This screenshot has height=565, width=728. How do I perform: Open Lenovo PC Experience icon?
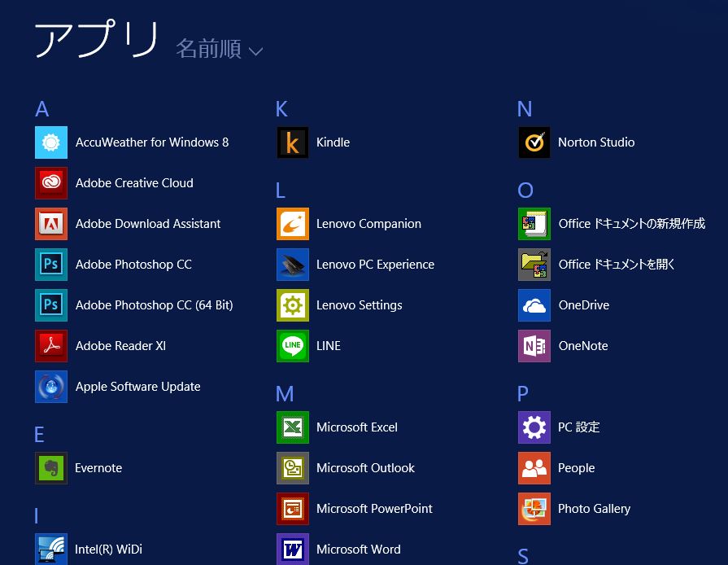293,265
